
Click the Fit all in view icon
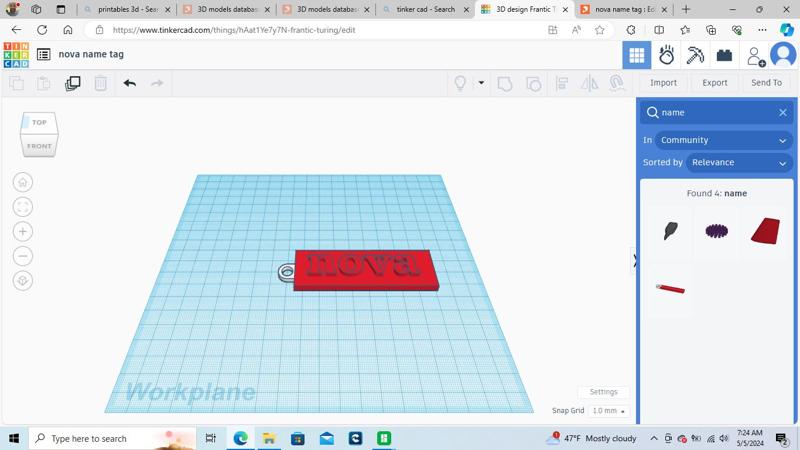point(22,207)
